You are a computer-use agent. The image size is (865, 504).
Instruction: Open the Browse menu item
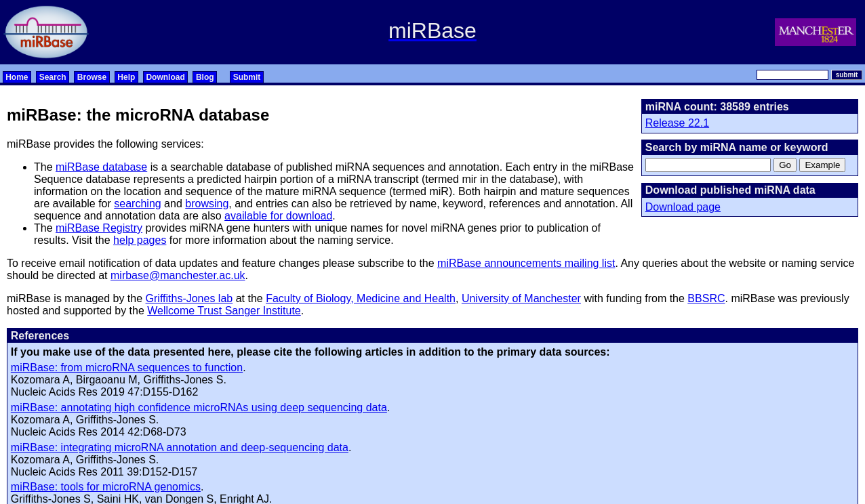click(x=92, y=77)
